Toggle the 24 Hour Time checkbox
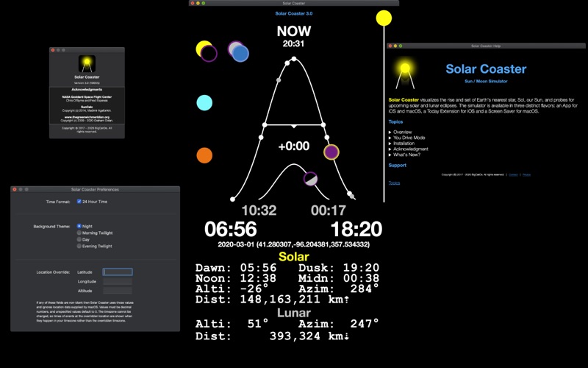The width and height of the screenshot is (588, 368). point(79,201)
